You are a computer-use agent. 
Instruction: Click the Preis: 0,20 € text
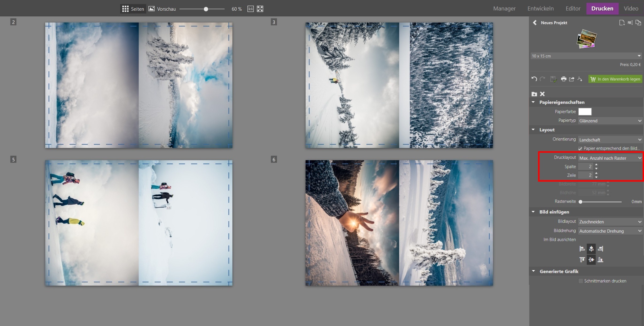click(630, 64)
